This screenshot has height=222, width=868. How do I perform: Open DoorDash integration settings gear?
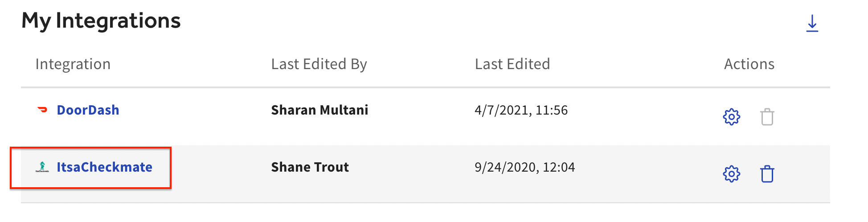[x=731, y=117]
